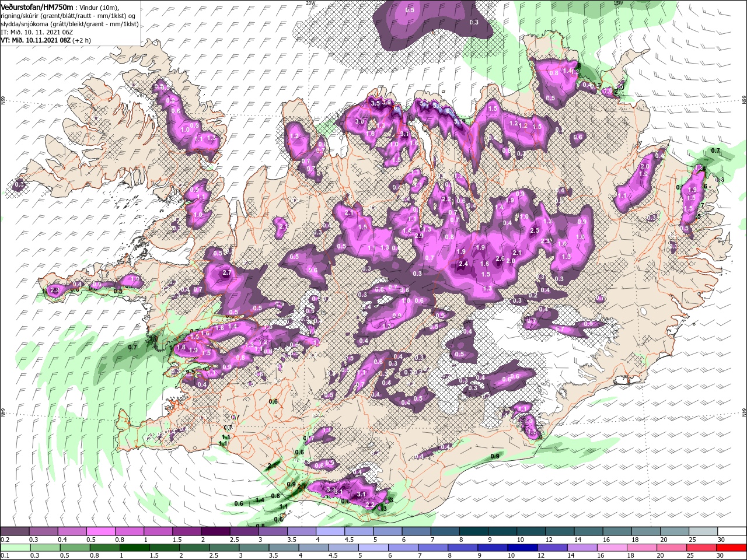The image size is (747, 560).
Task: Select the bright red swatch after 30 in rain legend
Action: 731,547
